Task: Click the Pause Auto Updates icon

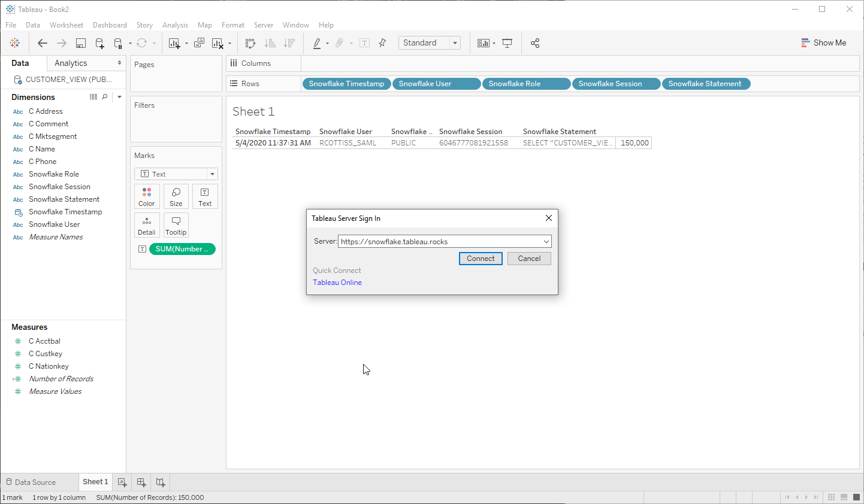Action: coord(118,43)
